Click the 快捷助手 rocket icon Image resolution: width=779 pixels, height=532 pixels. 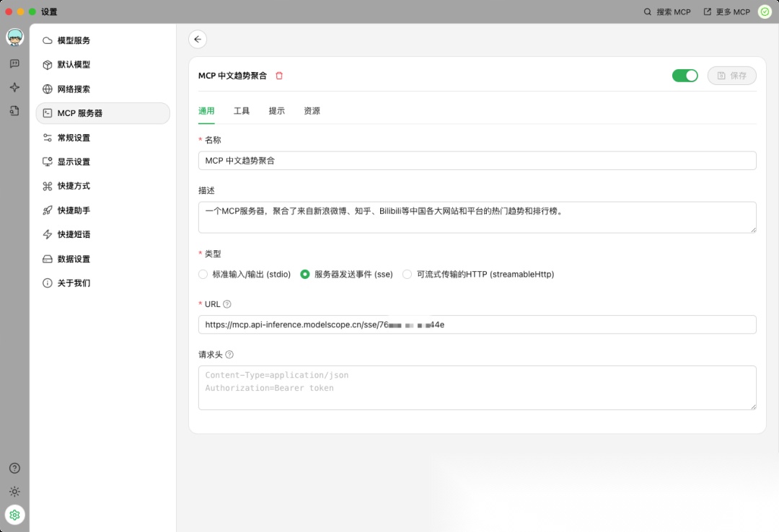[x=47, y=210]
